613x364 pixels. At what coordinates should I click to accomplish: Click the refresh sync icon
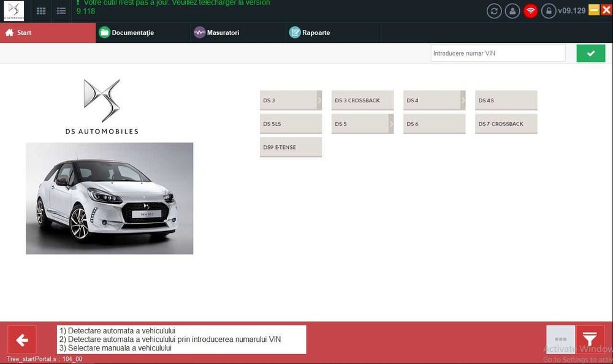[494, 11]
